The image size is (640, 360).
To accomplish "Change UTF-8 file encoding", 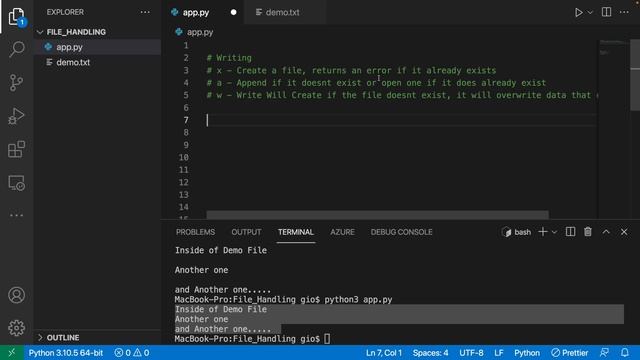I will click(471, 353).
